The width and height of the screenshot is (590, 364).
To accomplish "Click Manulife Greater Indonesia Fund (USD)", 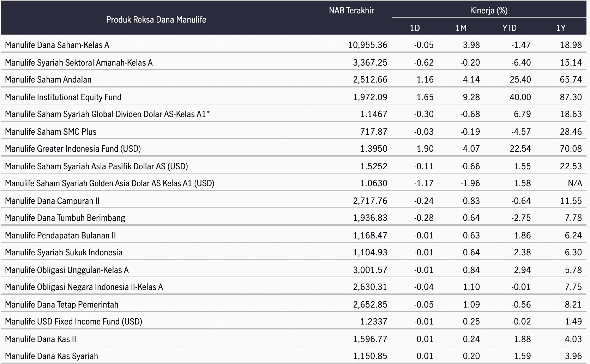I will click(73, 148).
